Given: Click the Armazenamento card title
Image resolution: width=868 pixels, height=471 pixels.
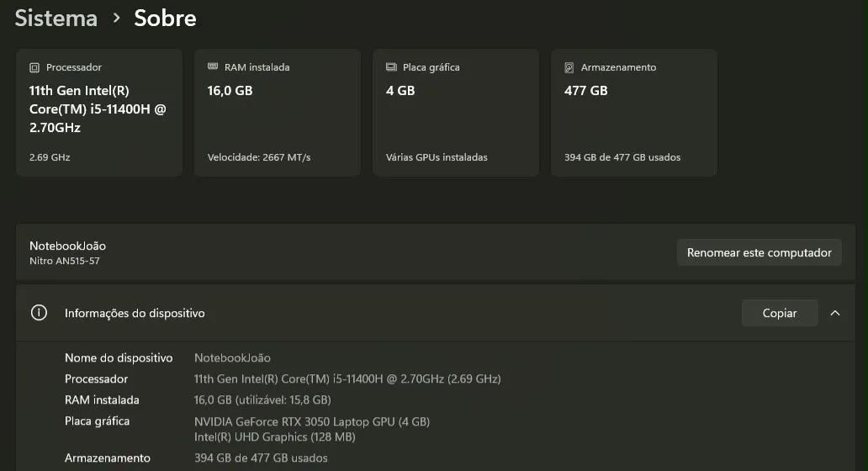Looking at the screenshot, I should click(618, 67).
